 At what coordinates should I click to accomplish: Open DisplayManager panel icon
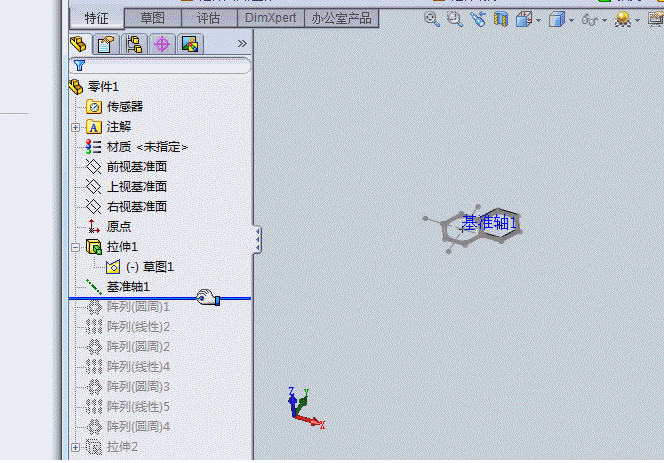click(190, 44)
